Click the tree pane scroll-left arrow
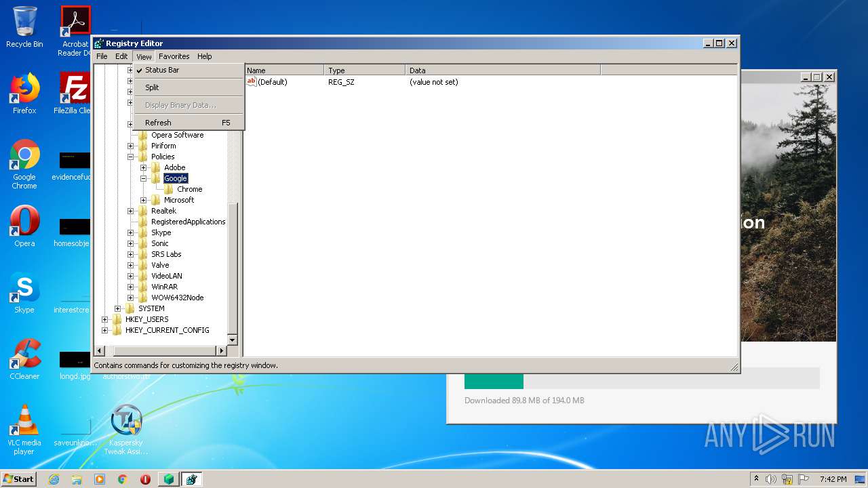 [x=99, y=350]
